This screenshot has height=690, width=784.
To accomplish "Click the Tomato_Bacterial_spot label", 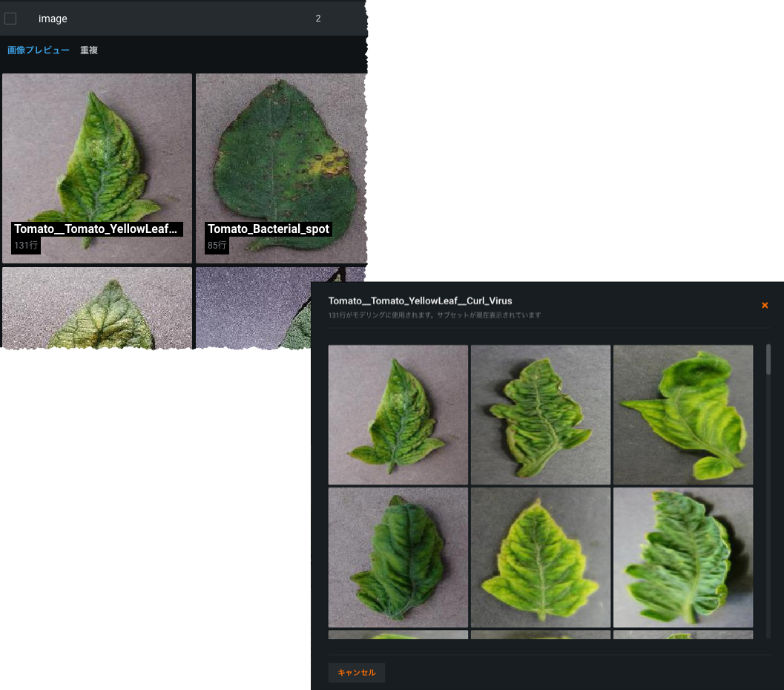I will coord(269,229).
